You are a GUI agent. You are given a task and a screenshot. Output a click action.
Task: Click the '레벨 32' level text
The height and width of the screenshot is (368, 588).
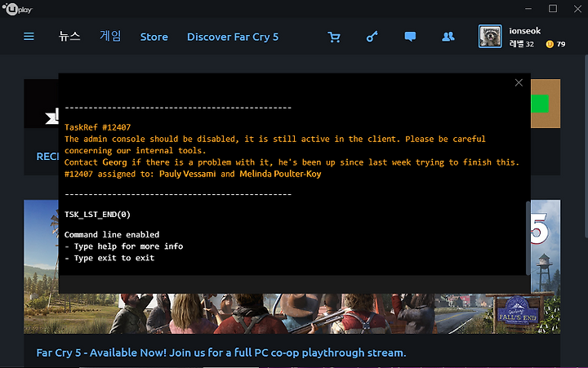(521, 44)
